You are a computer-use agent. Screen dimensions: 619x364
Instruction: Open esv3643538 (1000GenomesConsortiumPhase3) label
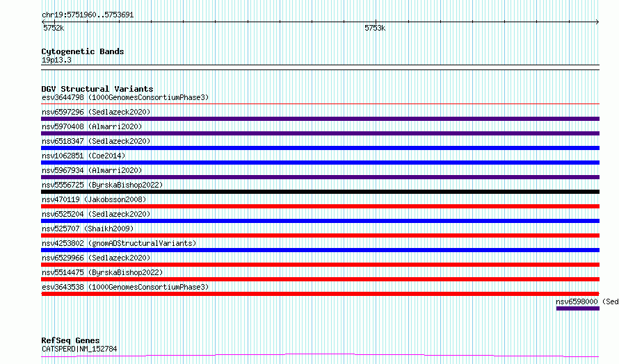[125, 287]
